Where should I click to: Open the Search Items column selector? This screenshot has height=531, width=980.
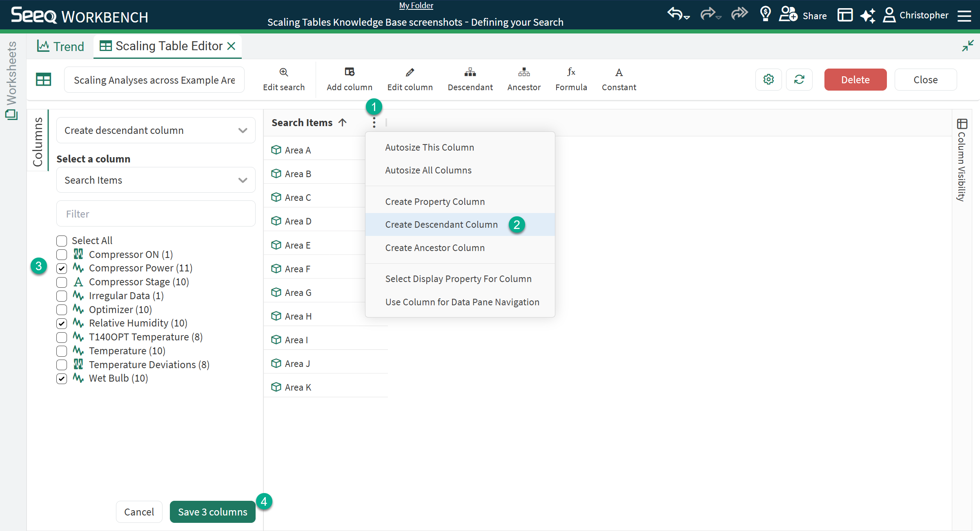pos(156,180)
